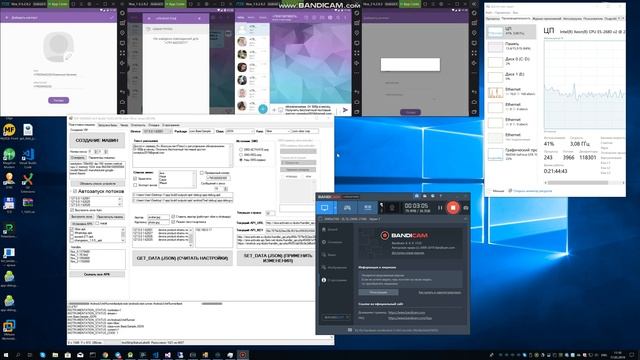Toggle the Viber.apk checkbox in APK list
Viewport: 640px width, 360px height.
[x=72, y=229]
